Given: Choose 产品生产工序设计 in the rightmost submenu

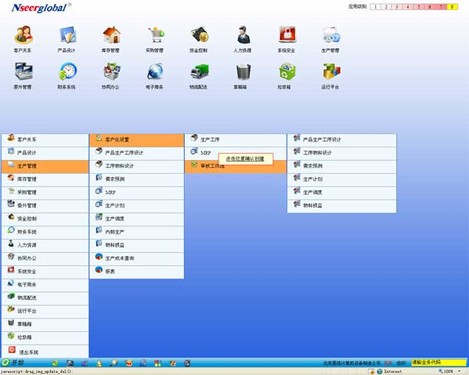Looking at the screenshot, I should (342, 139).
